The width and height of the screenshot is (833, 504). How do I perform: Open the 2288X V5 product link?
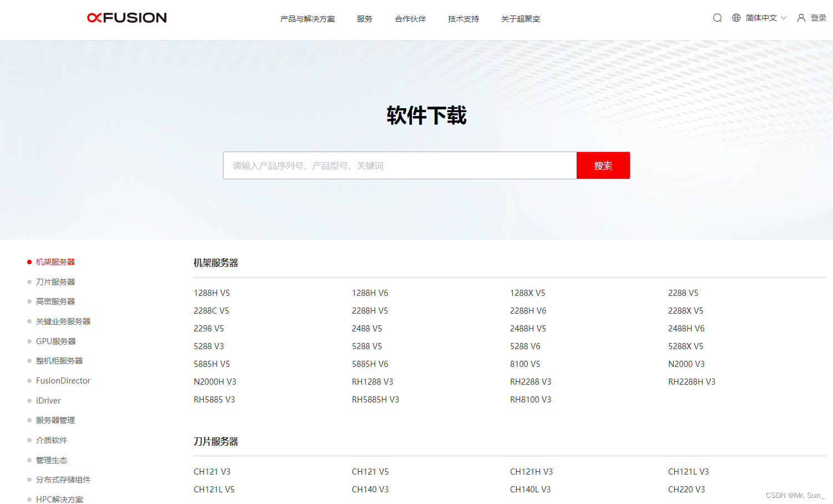click(x=686, y=311)
